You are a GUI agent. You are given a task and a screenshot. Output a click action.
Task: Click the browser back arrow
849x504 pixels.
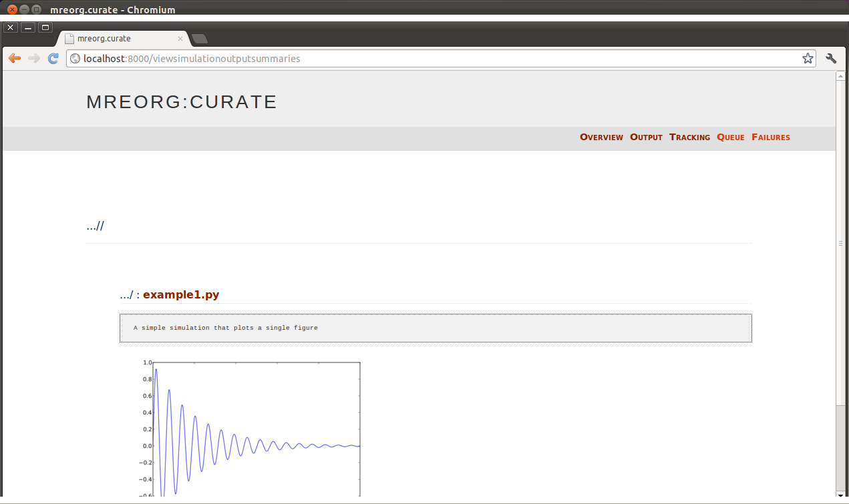pyautogui.click(x=14, y=59)
